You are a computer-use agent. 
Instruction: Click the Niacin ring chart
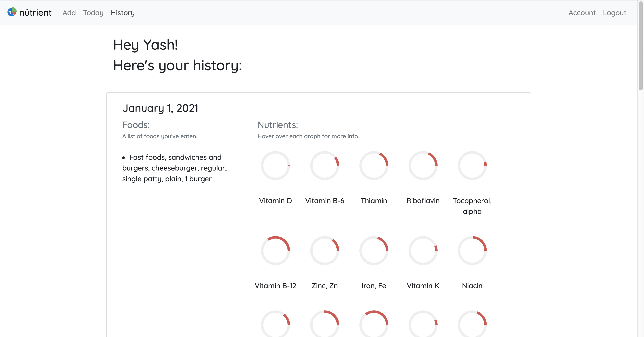click(472, 251)
